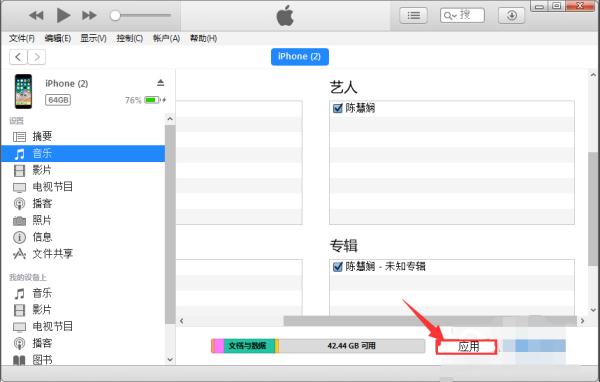Click sidebar scrollbar up arrow
600x382 pixels.
pos(170,119)
